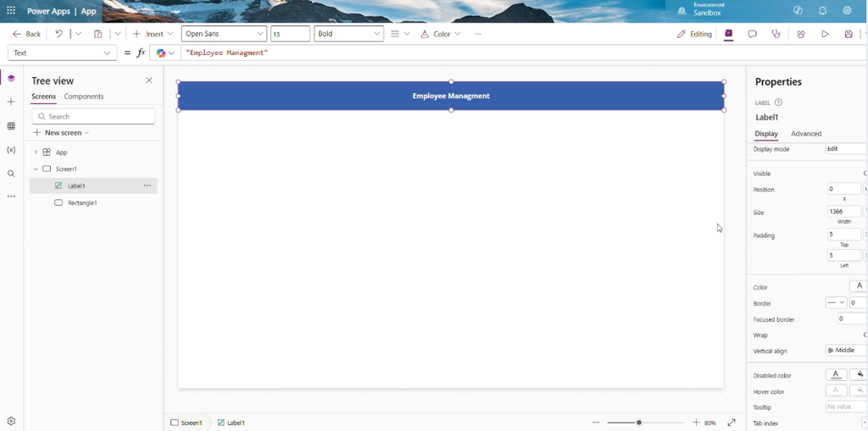Open the text alignment dropdown
Screen dimensions: 868x431
click(x=400, y=34)
